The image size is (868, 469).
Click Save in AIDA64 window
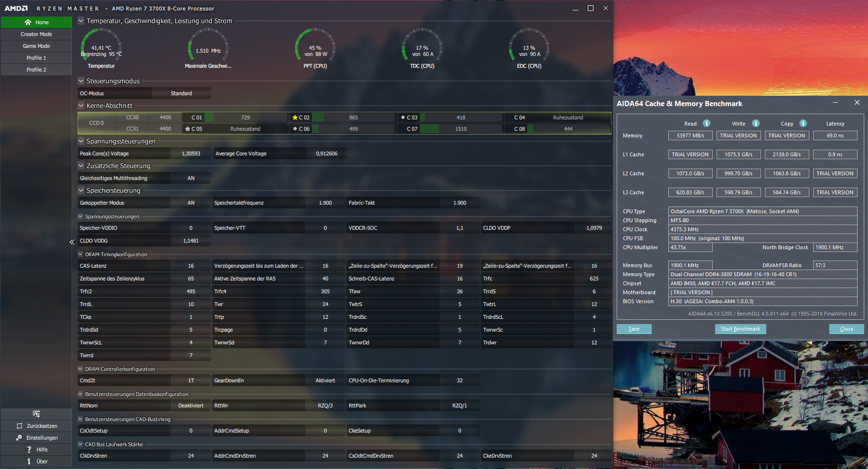click(x=634, y=329)
